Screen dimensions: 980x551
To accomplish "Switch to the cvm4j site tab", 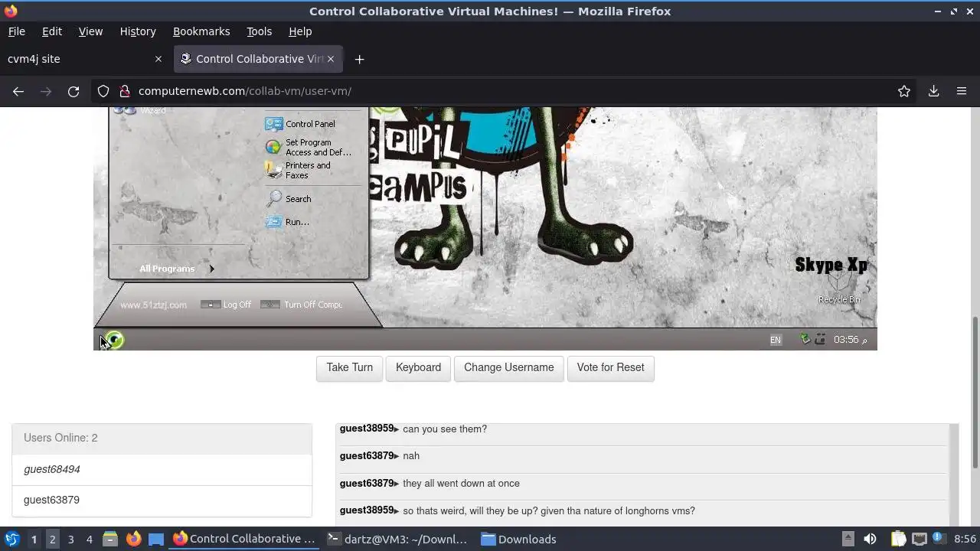I will [x=84, y=59].
